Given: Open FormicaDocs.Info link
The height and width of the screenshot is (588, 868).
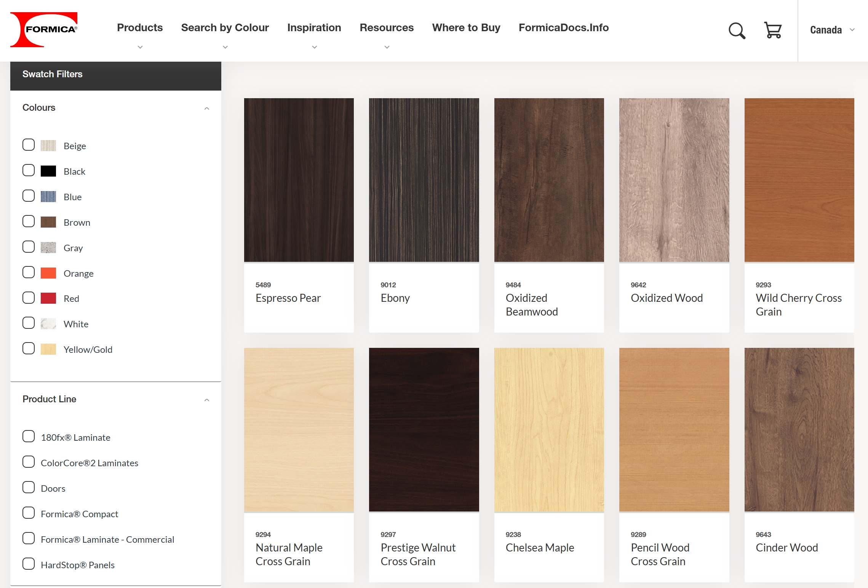Looking at the screenshot, I should point(564,28).
